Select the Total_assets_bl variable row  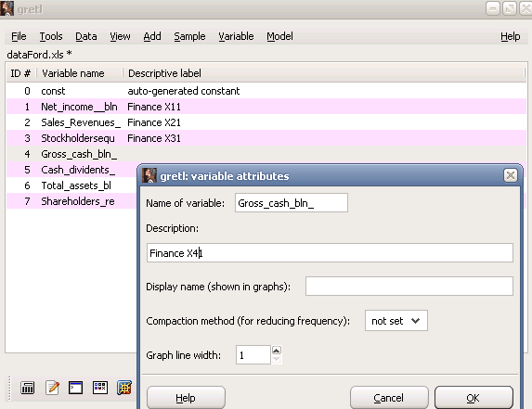(x=71, y=185)
